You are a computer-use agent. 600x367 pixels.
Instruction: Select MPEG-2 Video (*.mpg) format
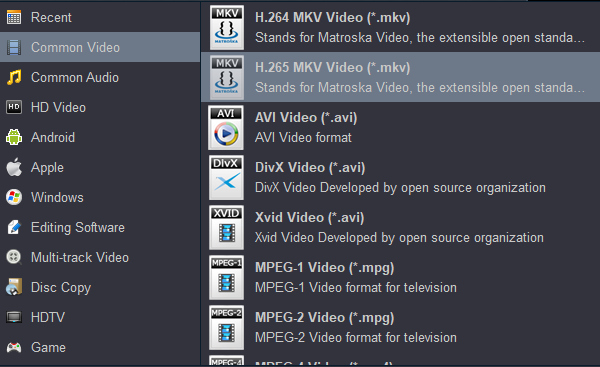(400, 327)
